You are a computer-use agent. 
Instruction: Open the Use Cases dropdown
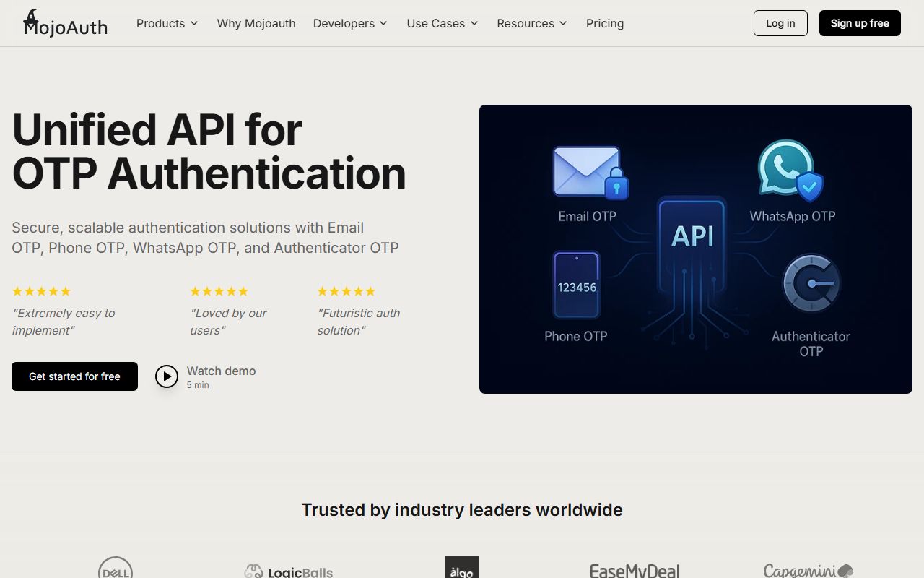pyautogui.click(x=442, y=23)
